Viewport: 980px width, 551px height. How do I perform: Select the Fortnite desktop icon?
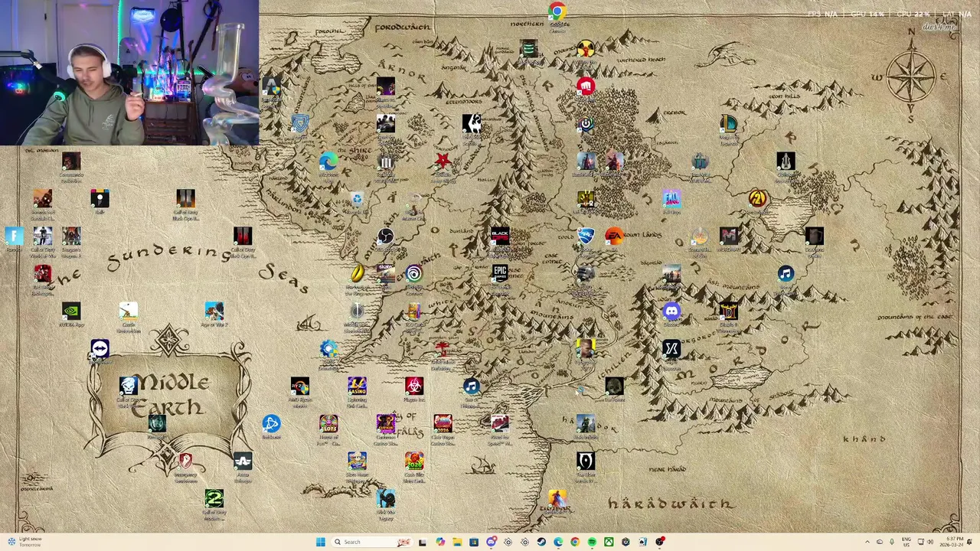point(14,236)
